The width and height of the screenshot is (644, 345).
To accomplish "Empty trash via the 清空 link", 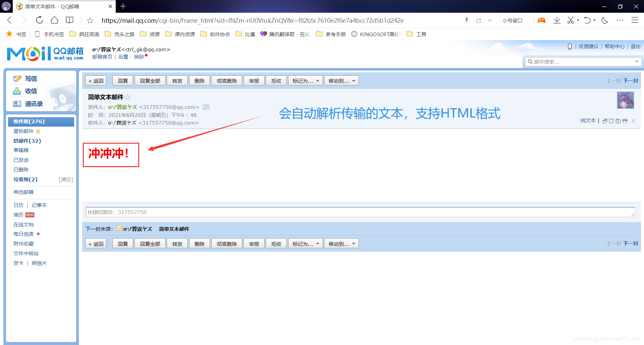I will [66, 179].
